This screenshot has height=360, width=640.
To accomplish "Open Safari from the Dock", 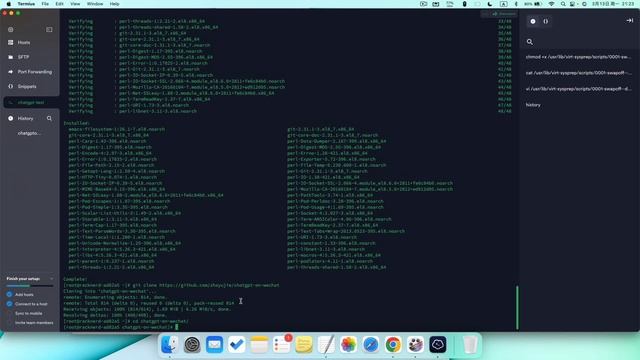I will [x=371, y=344].
